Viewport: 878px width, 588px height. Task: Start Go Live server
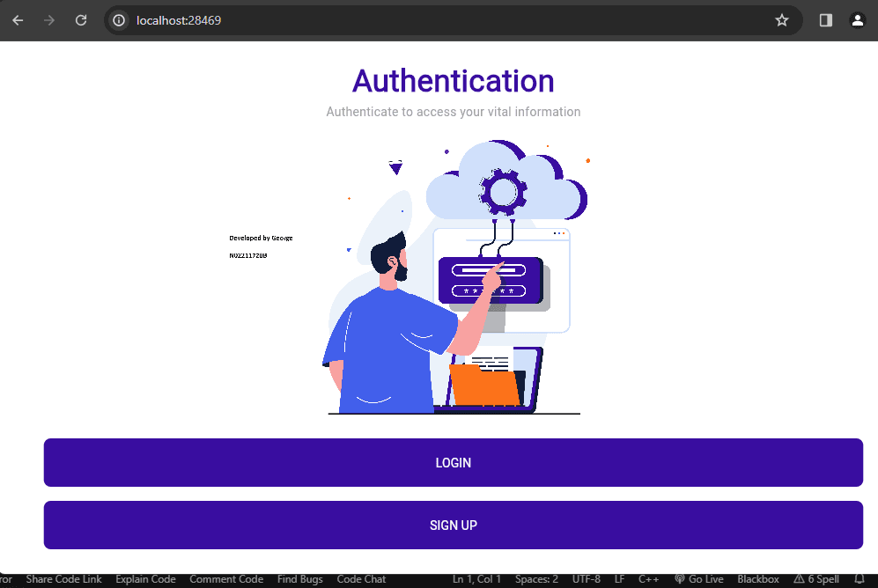(698, 579)
